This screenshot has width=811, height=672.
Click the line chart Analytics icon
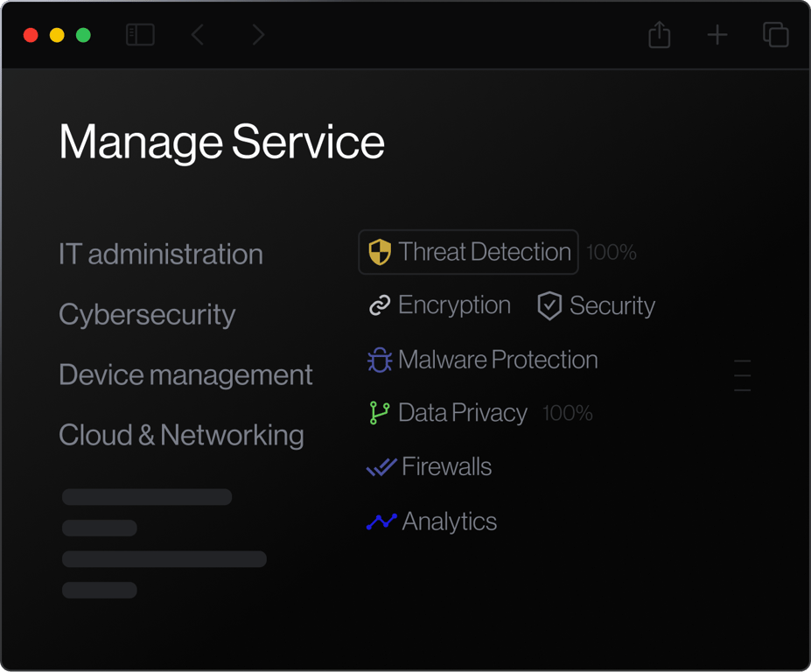[x=379, y=521]
